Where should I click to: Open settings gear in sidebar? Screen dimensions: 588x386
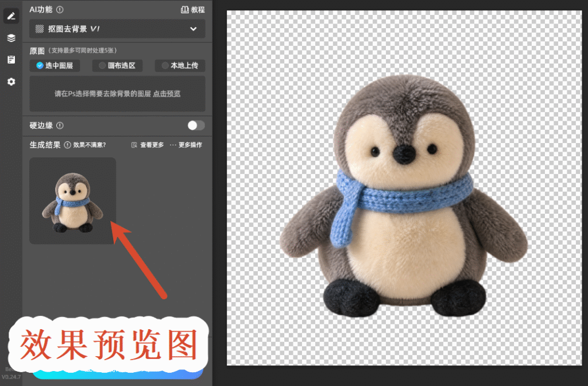tap(11, 82)
